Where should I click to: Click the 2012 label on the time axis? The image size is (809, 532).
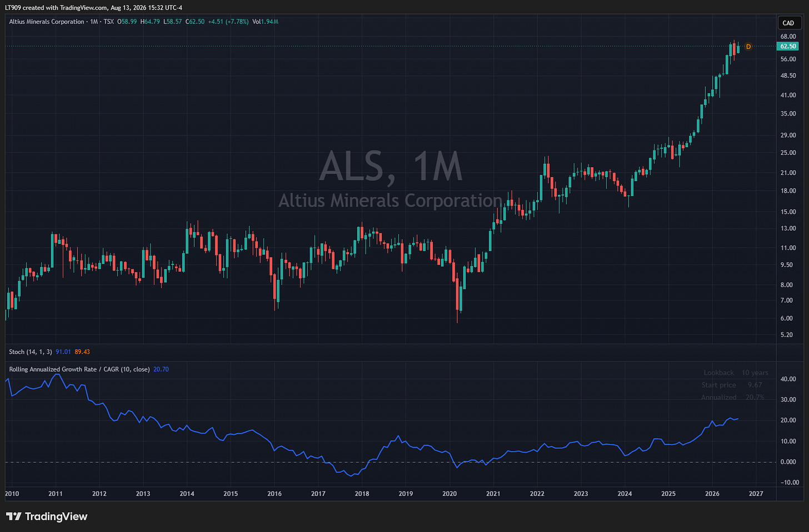coord(99,494)
